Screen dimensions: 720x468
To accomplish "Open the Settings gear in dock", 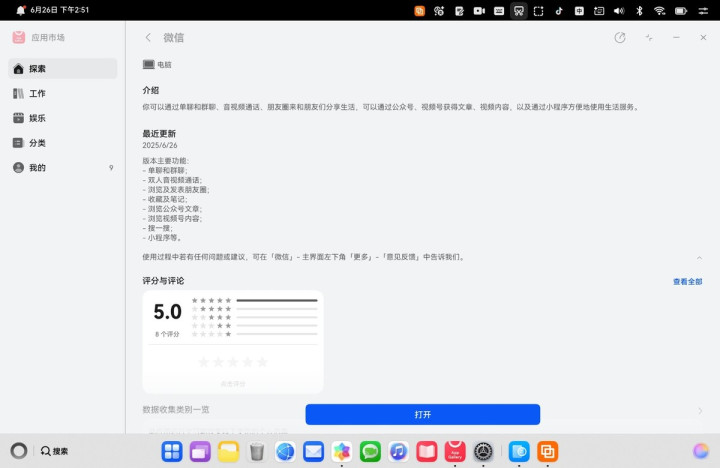I will (x=483, y=451).
